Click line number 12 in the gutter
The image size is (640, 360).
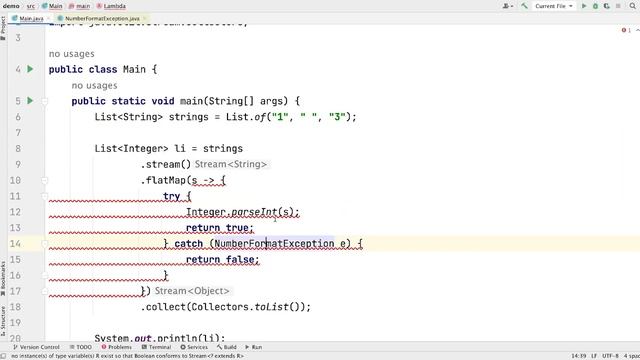point(15,212)
